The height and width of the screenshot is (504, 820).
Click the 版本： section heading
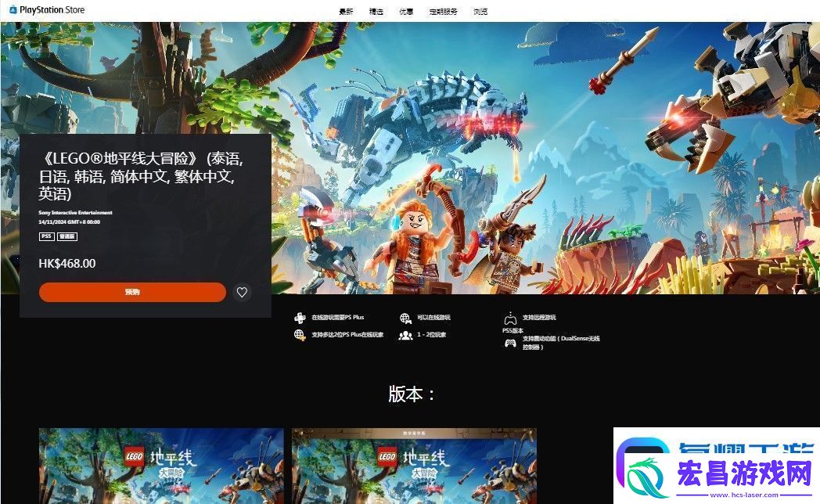tap(412, 394)
